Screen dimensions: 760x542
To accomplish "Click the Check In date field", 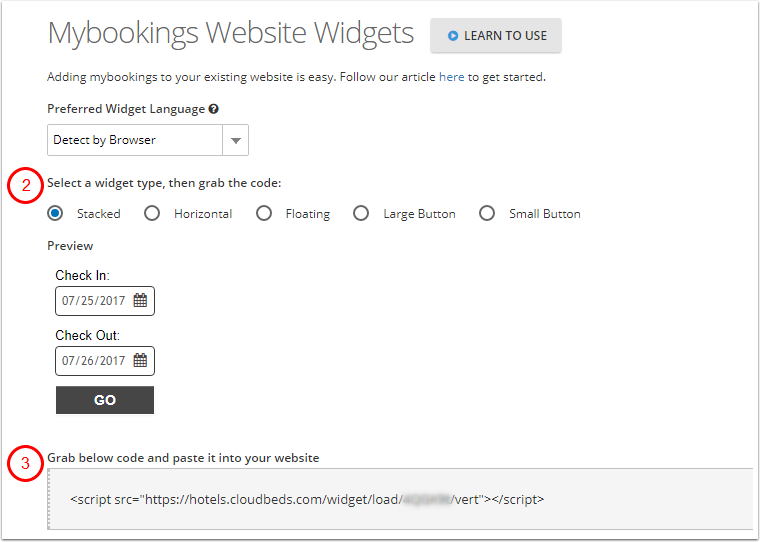I will click(105, 301).
